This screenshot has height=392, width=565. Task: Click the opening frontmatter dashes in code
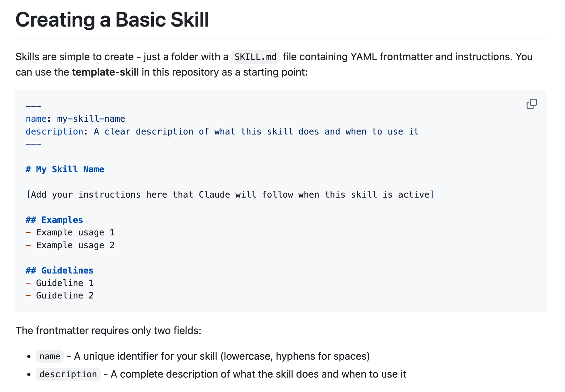(x=34, y=106)
